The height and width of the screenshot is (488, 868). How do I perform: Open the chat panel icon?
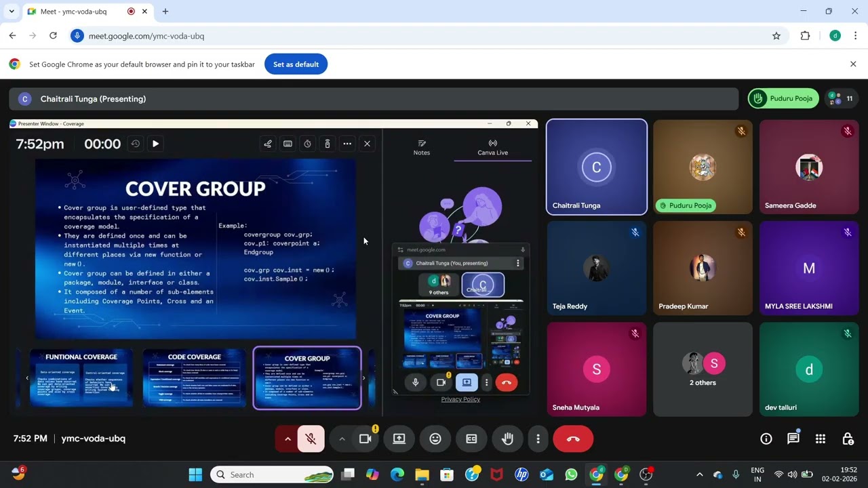[x=793, y=439]
